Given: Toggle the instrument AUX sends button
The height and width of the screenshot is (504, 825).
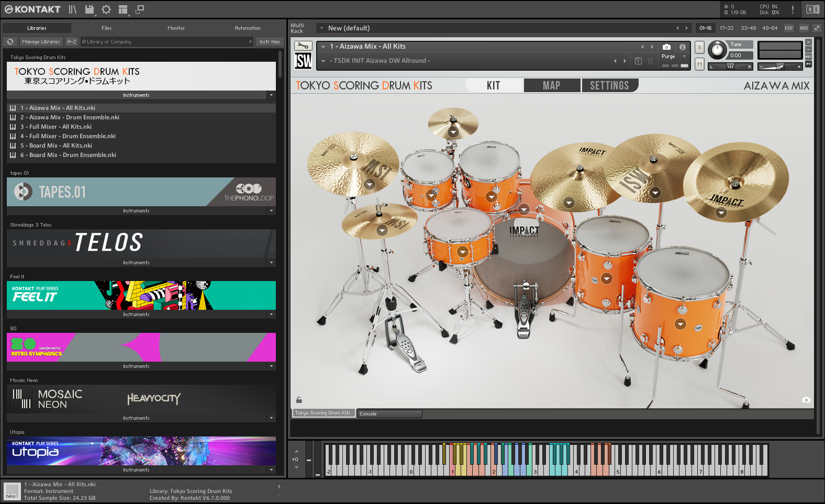Looking at the screenshot, I should pos(808,57).
